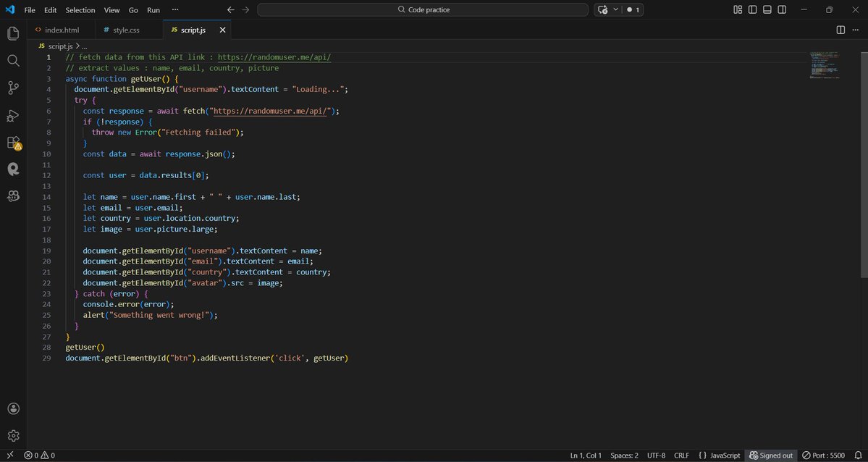Open the Copilot dropdown arrow in title bar
This screenshot has height=462, width=868.
click(x=615, y=10)
